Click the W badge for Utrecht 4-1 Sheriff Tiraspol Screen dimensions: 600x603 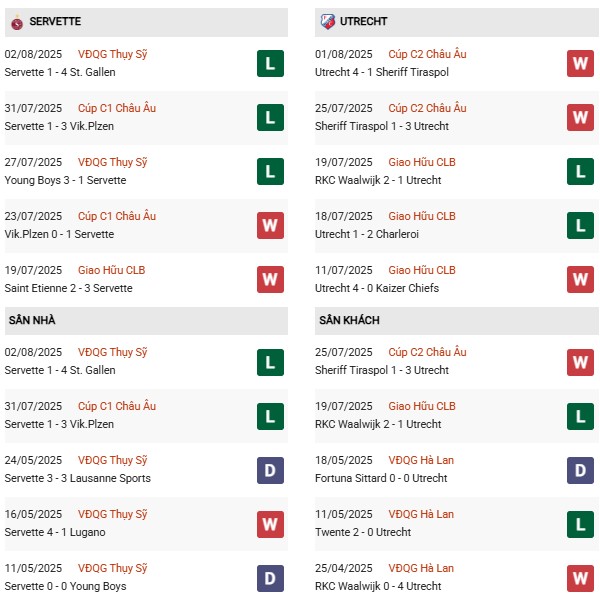pyautogui.click(x=580, y=63)
